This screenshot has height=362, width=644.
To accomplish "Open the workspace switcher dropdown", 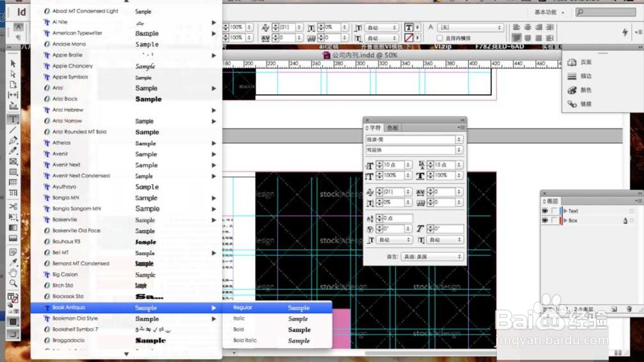I will 549,12.
